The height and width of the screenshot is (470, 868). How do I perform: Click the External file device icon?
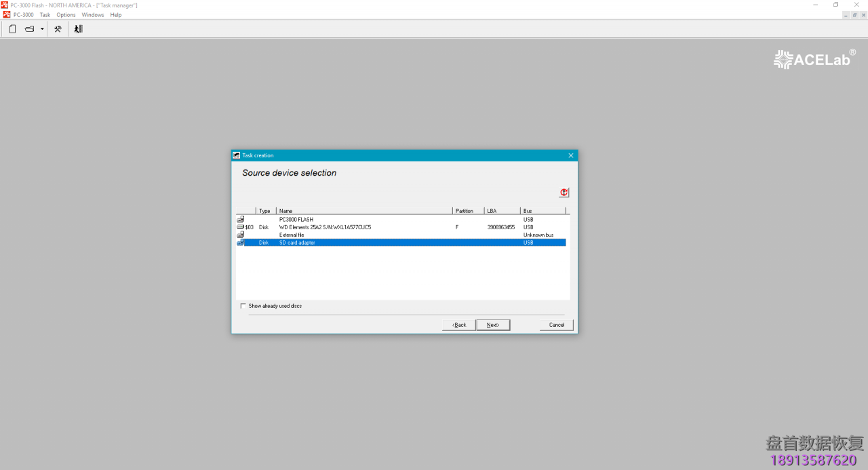(x=240, y=235)
